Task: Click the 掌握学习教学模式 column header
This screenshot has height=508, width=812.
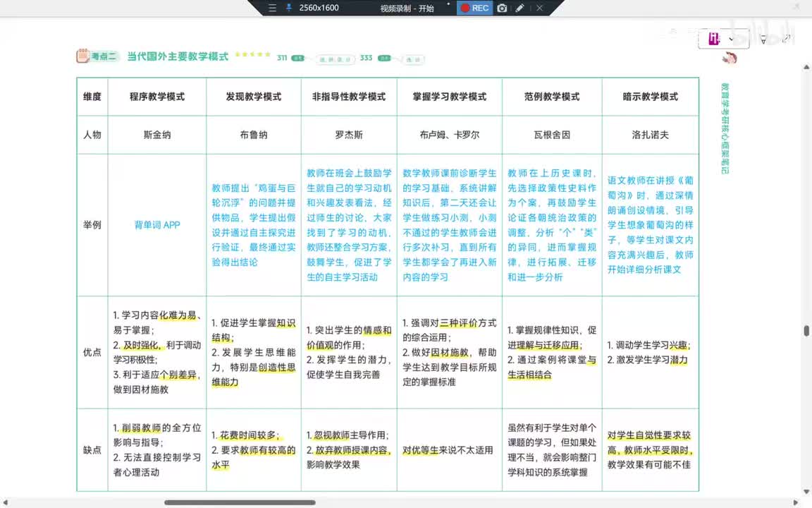Action: tap(450, 97)
